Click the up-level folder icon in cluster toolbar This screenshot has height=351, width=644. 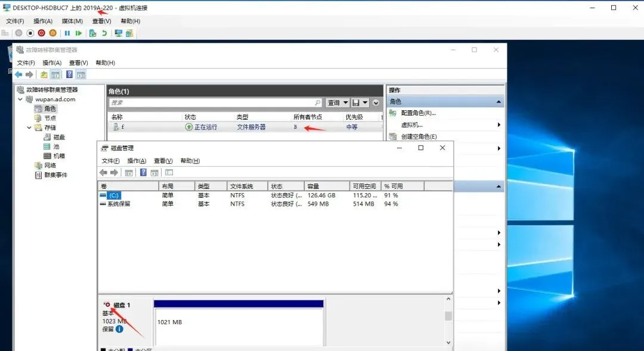pyautogui.click(x=44, y=74)
